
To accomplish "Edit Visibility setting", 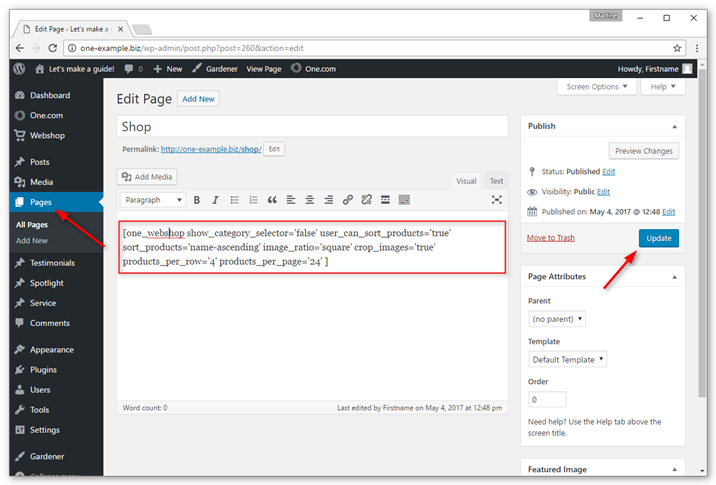I will [603, 192].
